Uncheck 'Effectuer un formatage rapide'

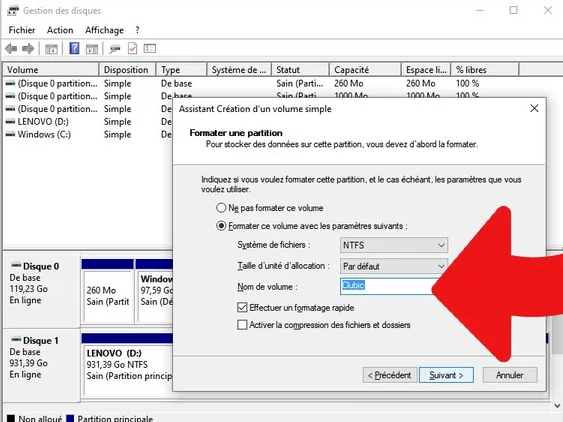(242, 307)
